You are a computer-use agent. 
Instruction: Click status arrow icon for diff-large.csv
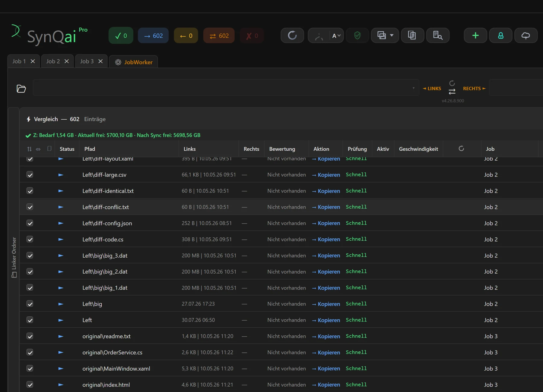(x=61, y=175)
